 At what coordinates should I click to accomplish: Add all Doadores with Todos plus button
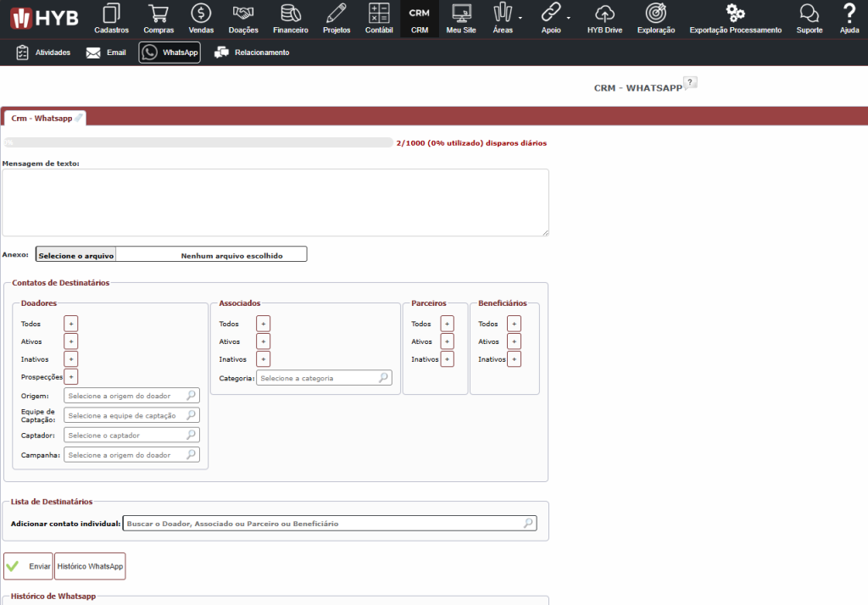click(x=71, y=324)
